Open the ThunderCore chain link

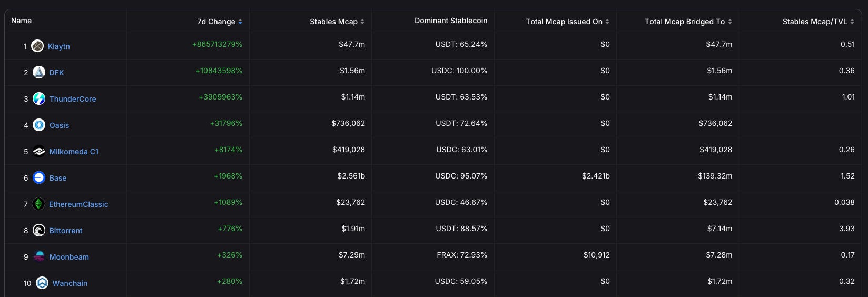(x=73, y=99)
